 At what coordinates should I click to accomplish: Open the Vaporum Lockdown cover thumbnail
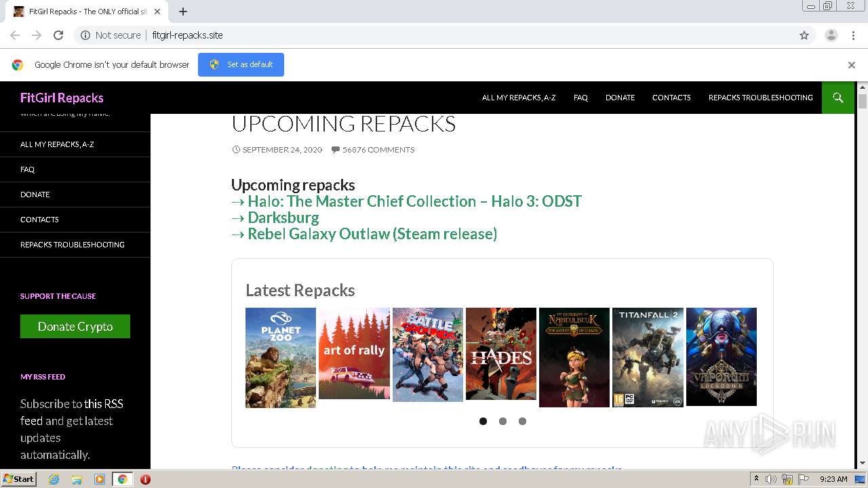(x=722, y=357)
